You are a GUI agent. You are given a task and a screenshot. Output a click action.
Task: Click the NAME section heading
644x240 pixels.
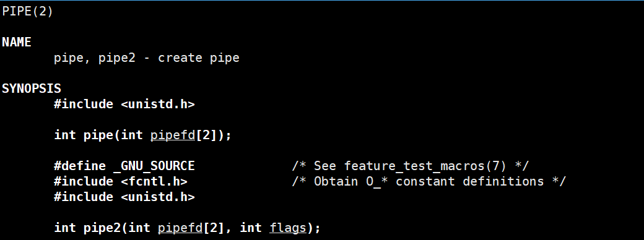pyautogui.click(x=17, y=42)
